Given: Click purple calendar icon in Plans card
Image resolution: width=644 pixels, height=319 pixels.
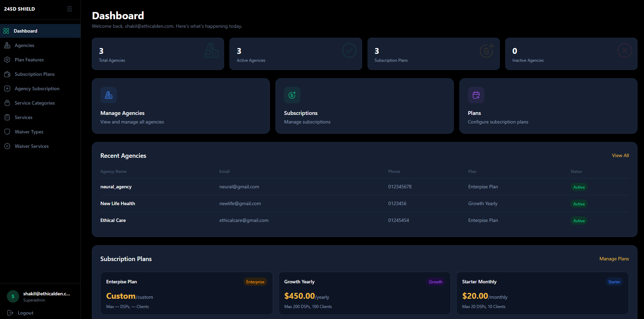Looking at the screenshot, I should (476, 95).
